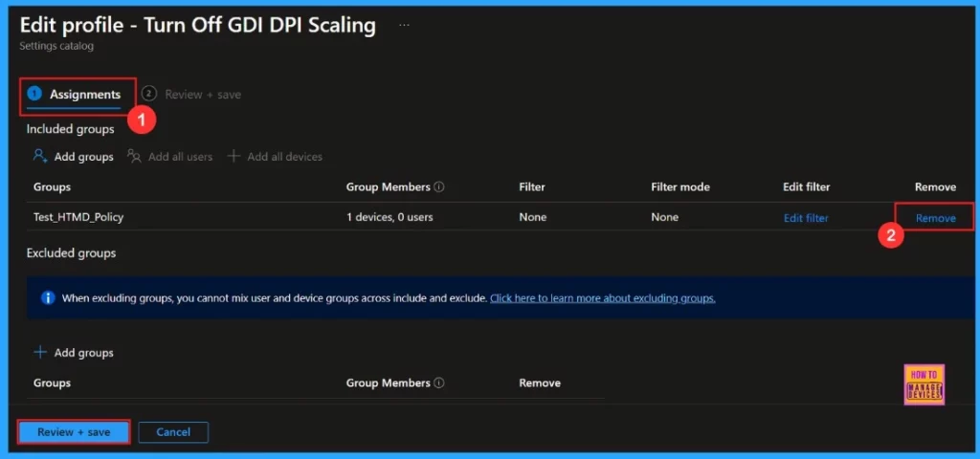Click Add all devices
The image size is (980, 459).
click(284, 157)
